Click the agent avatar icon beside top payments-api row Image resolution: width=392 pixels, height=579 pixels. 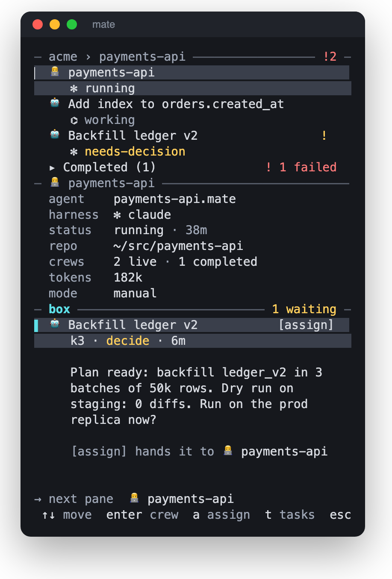click(x=55, y=71)
